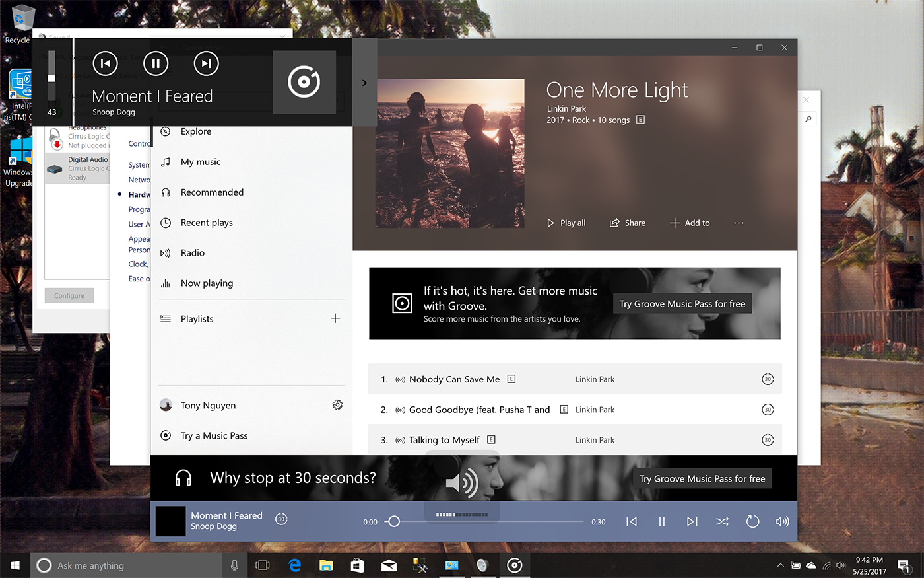This screenshot has height=578, width=924.
Task: Go to My music
Action: [201, 162]
